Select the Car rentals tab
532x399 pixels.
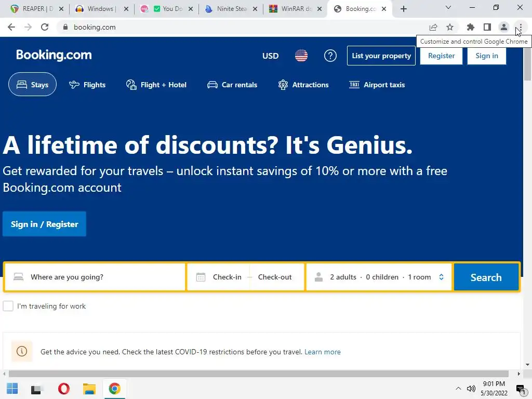tap(232, 85)
